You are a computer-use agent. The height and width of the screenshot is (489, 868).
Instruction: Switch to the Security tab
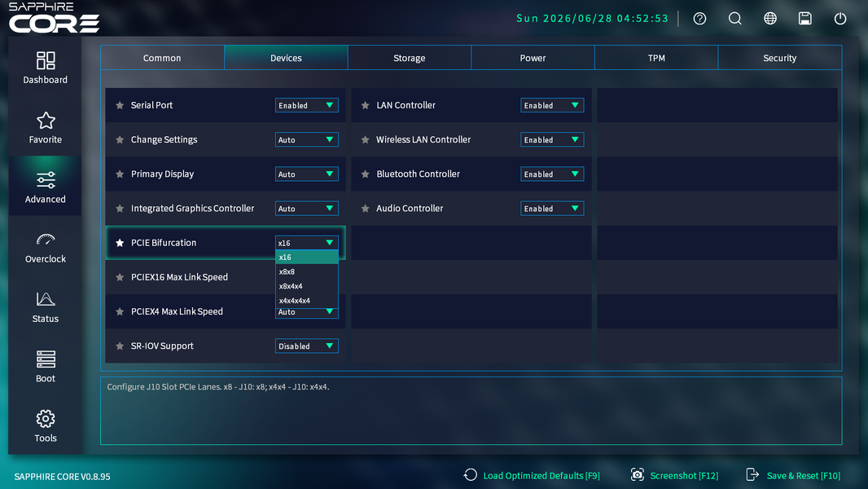coord(780,58)
